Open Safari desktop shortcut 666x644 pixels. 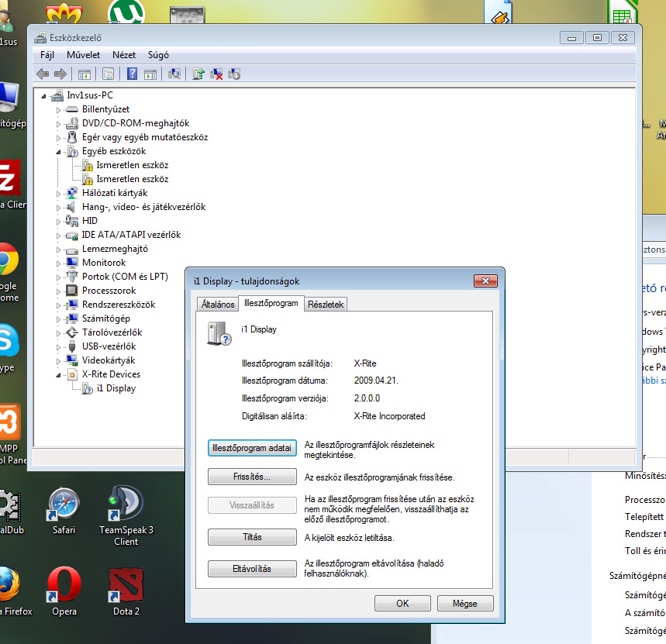(x=64, y=511)
